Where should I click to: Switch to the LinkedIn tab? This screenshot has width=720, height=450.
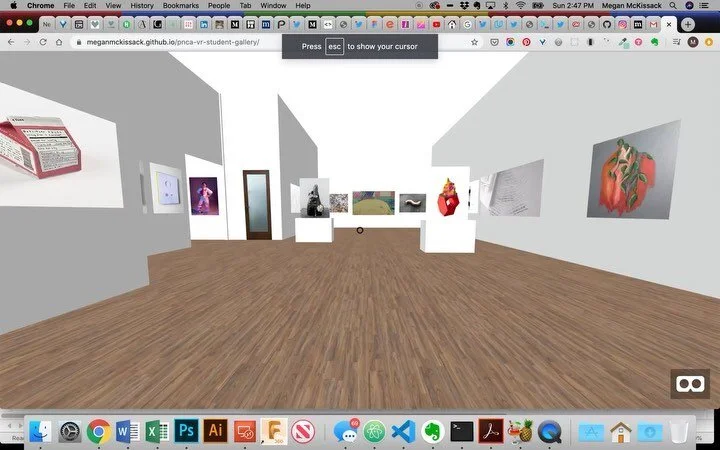point(203,24)
